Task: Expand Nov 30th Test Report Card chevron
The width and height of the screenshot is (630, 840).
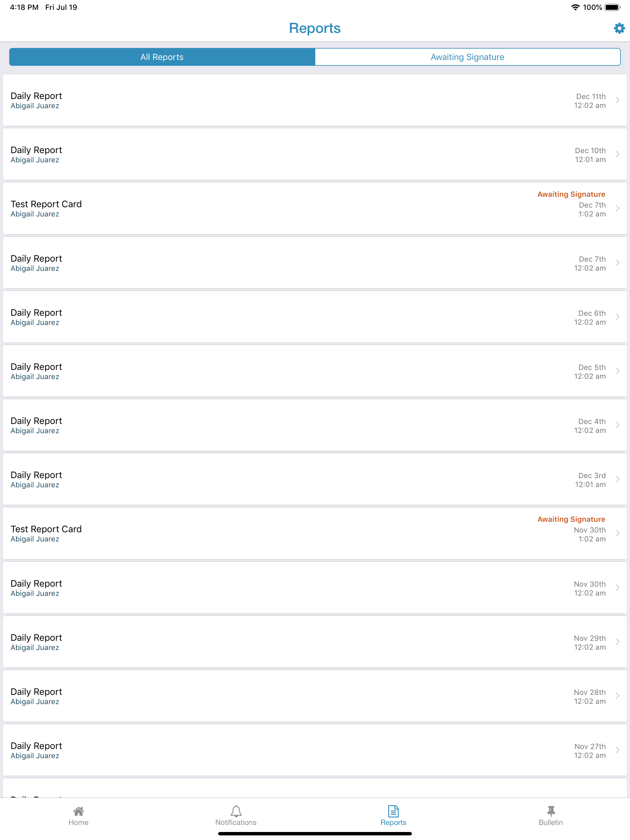Action: 617,533
